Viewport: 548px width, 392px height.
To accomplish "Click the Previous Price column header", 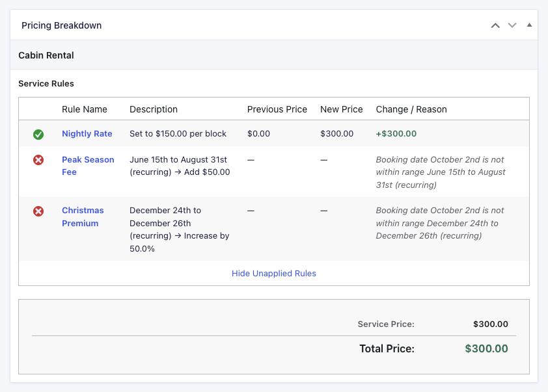I will pyautogui.click(x=277, y=109).
